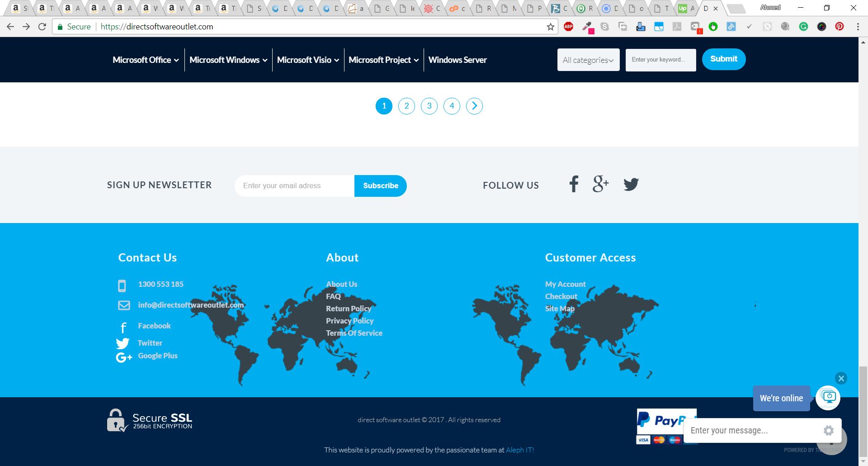The width and height of the screenshot is (868, 466).
Task: Go to pagination page 4
Action: coord(452,106)
